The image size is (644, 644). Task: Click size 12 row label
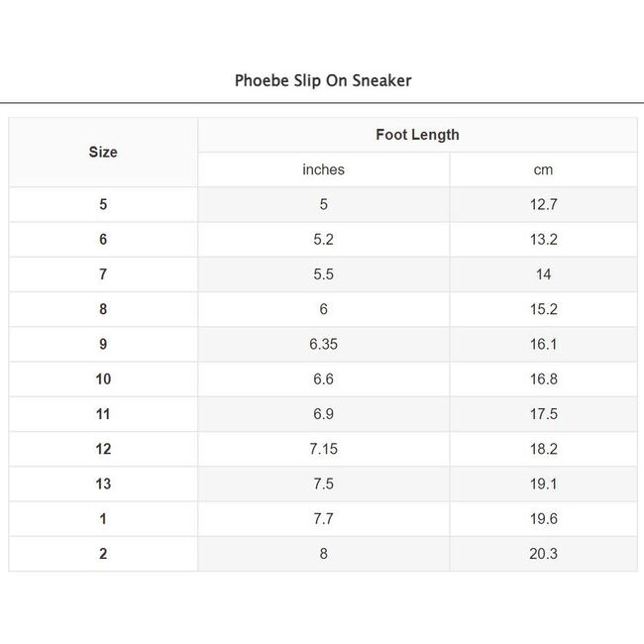[x=103, y=449]
